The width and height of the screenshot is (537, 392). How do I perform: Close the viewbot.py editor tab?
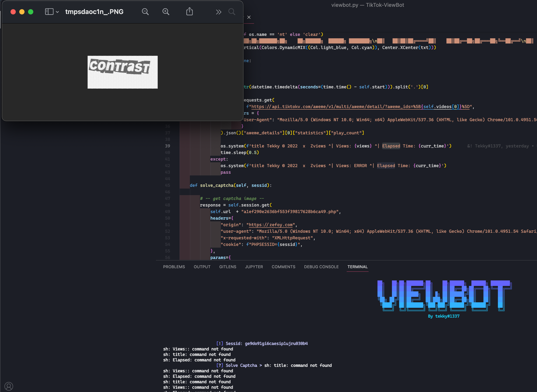tap(249, 17)
